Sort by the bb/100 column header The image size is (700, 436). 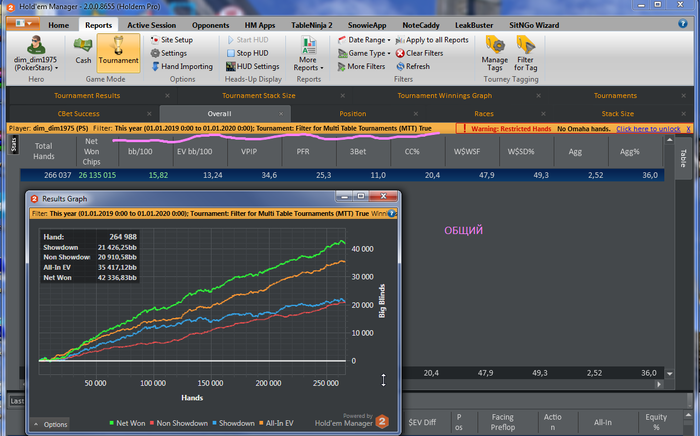[x=140, y=152]
